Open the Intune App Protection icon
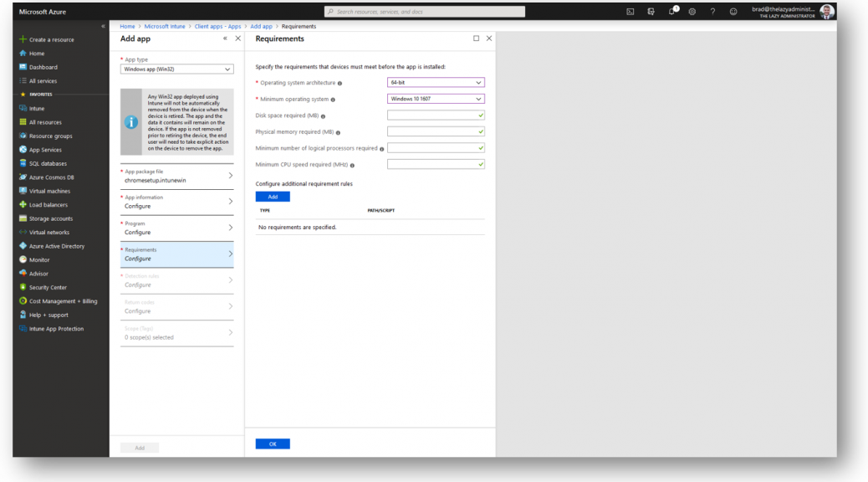The image size is (868, 482). [23, 329]
